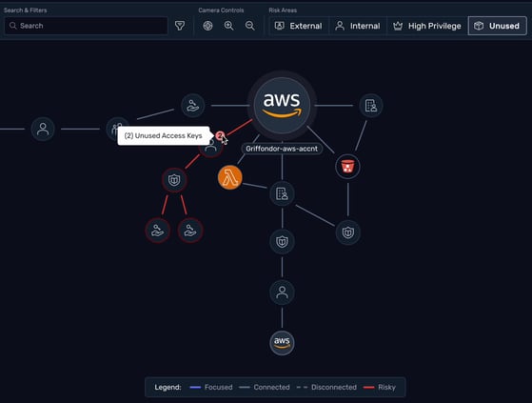Zoom in with the magnifier plus icon
Screen dimensions: 532x403
[228, 26]
